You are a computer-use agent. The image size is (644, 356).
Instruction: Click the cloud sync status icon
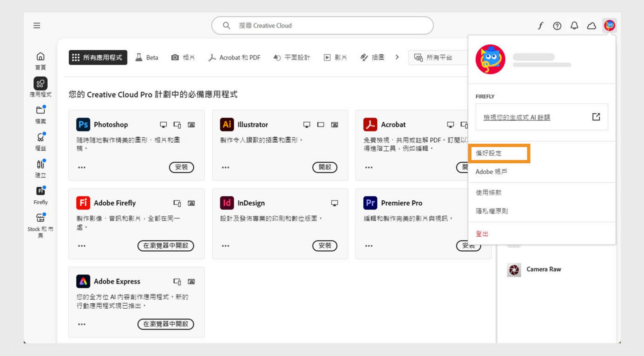click(x=591, y=26)
